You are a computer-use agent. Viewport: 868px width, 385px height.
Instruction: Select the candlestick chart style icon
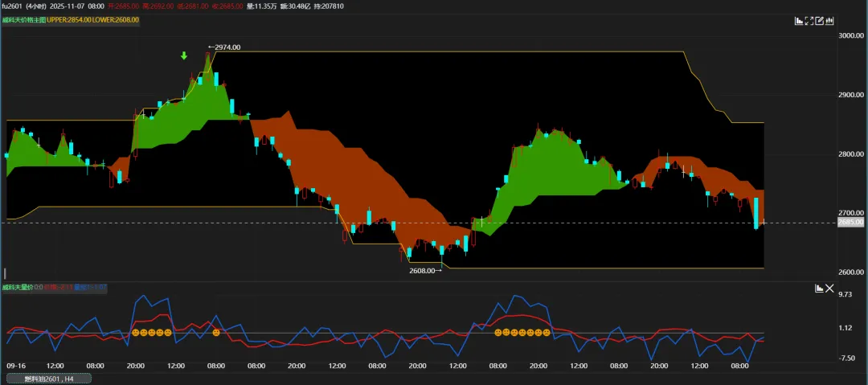tap(829, 21)
